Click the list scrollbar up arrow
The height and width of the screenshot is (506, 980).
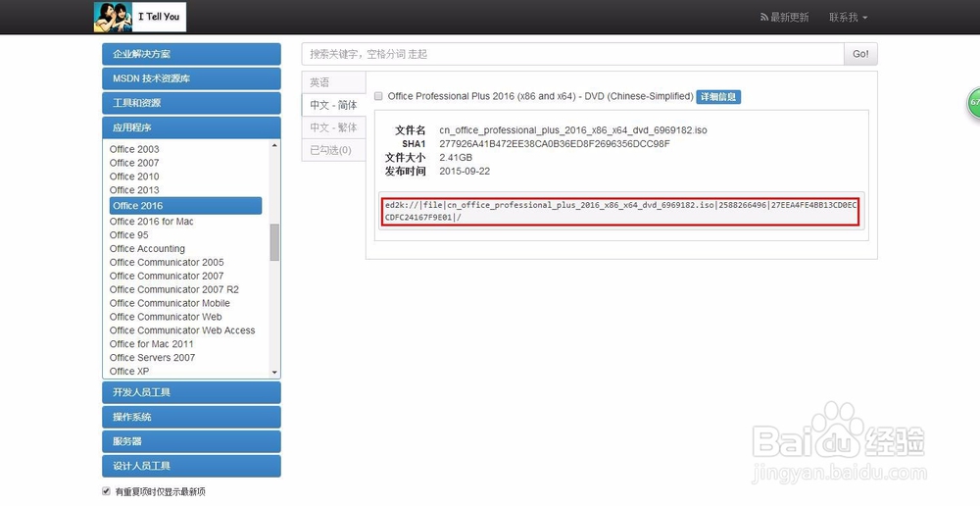click(274, 146)
